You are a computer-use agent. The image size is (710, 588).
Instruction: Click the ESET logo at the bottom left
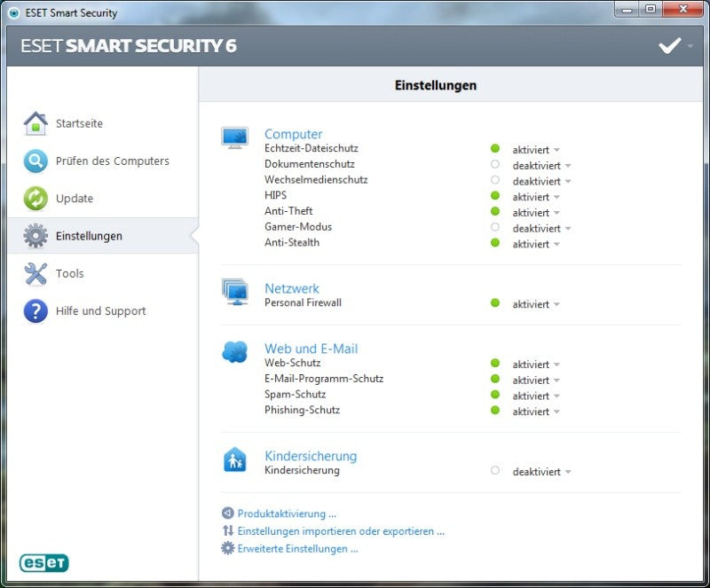43,562
